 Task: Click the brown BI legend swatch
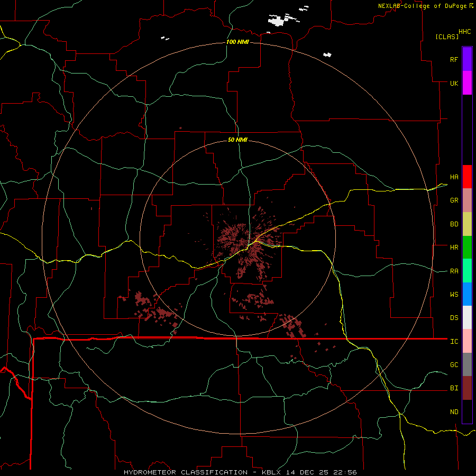coord(467,388)
